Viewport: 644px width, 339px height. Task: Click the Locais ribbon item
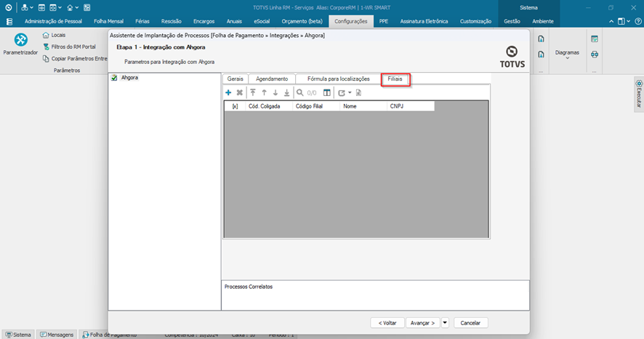[x=54, y=35]
